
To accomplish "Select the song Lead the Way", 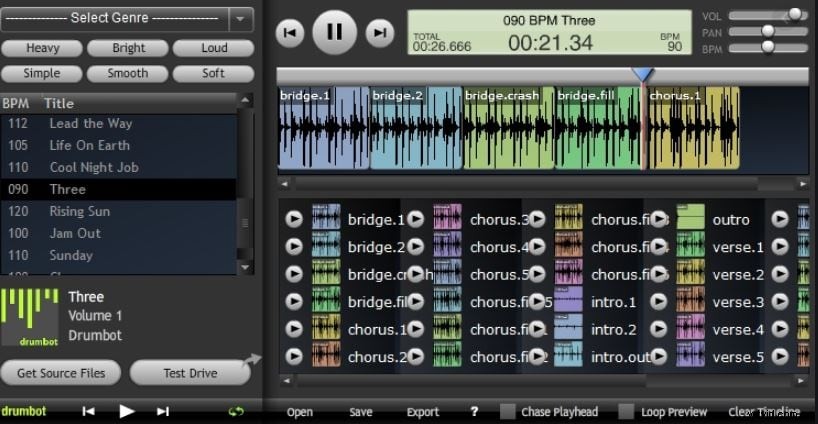I will (x=118, y=124).
